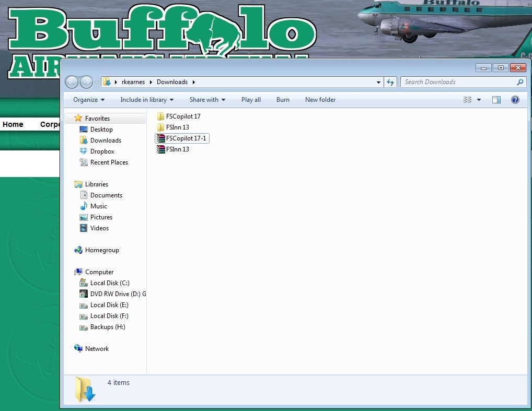The image size is (532, 411).
Task: Click the Videos film strip icon
Action: [x=84, y=228]
